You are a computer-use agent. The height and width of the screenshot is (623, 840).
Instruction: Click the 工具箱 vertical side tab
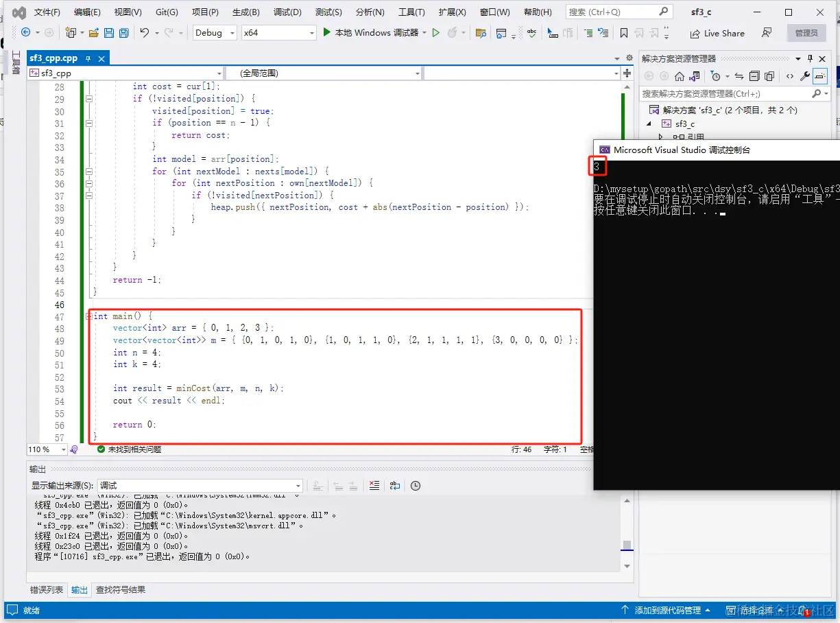click(x=15, y=62)
